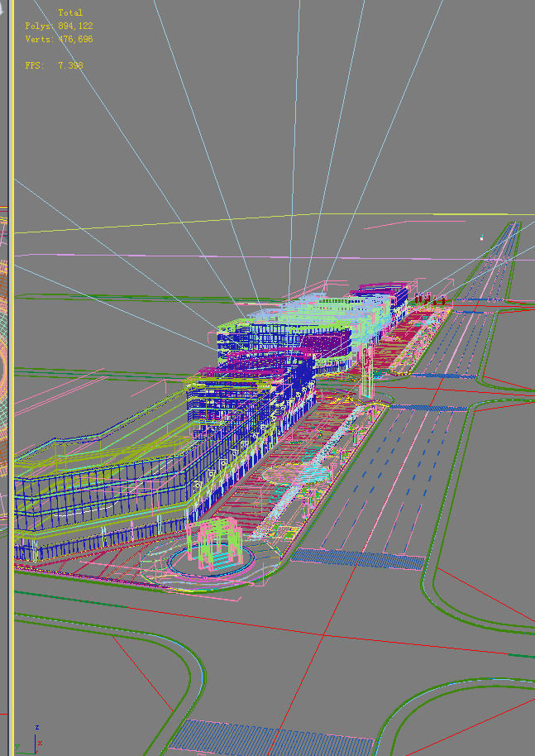Click the "Polys: 894,122" statistic
This screenshot has height=756, width=535.
pyautogui.click(x=59, y=26)
